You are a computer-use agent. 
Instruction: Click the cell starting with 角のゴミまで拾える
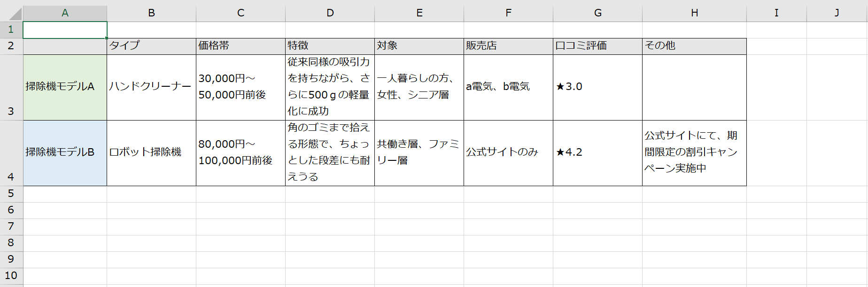tap(330, 153)
